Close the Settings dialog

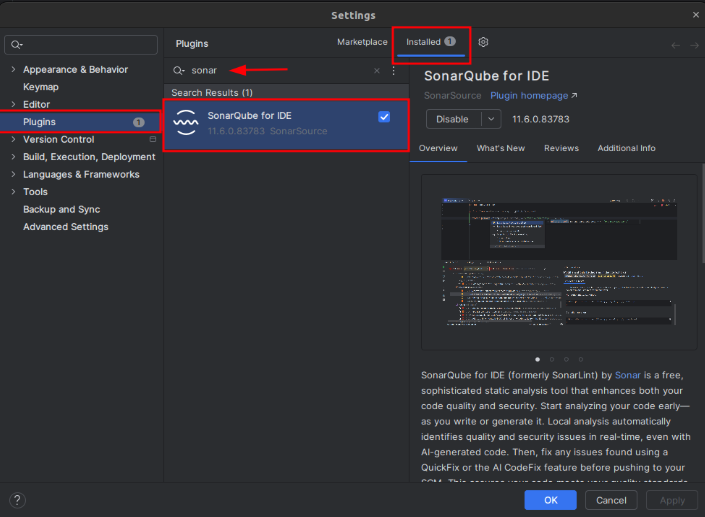coord(696,15)
